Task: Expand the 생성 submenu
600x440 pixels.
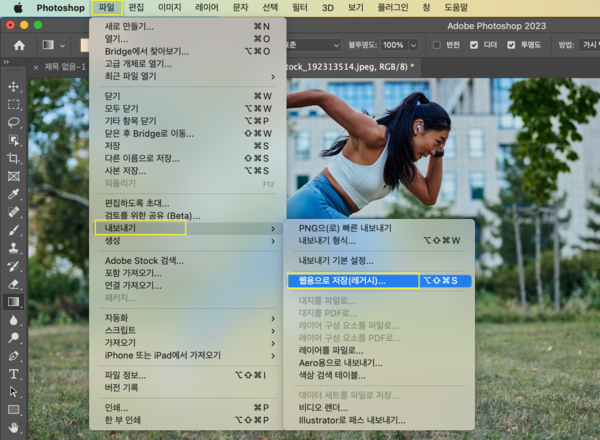Action: pyautogui.click(x=189, y=241)
